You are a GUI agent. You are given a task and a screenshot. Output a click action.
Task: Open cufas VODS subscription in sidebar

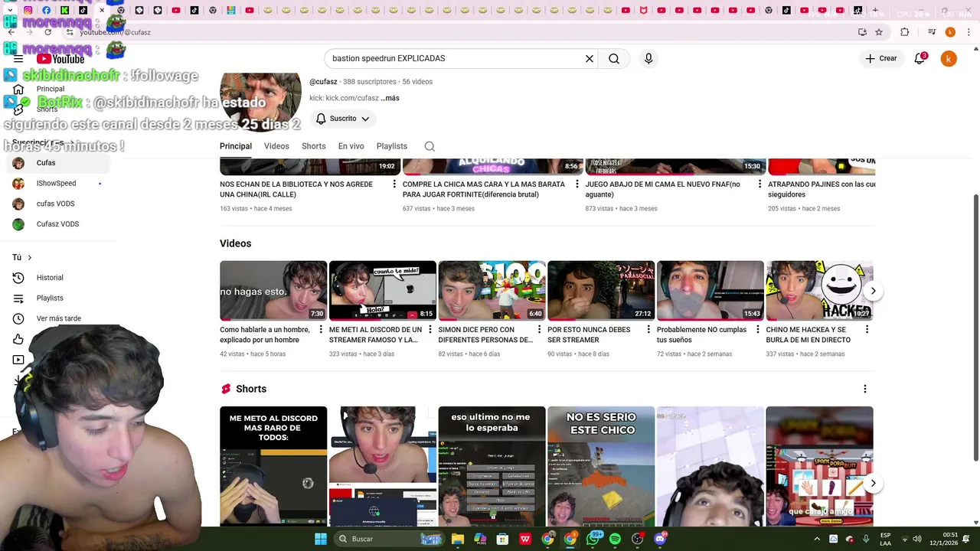[x=57, y=204]
